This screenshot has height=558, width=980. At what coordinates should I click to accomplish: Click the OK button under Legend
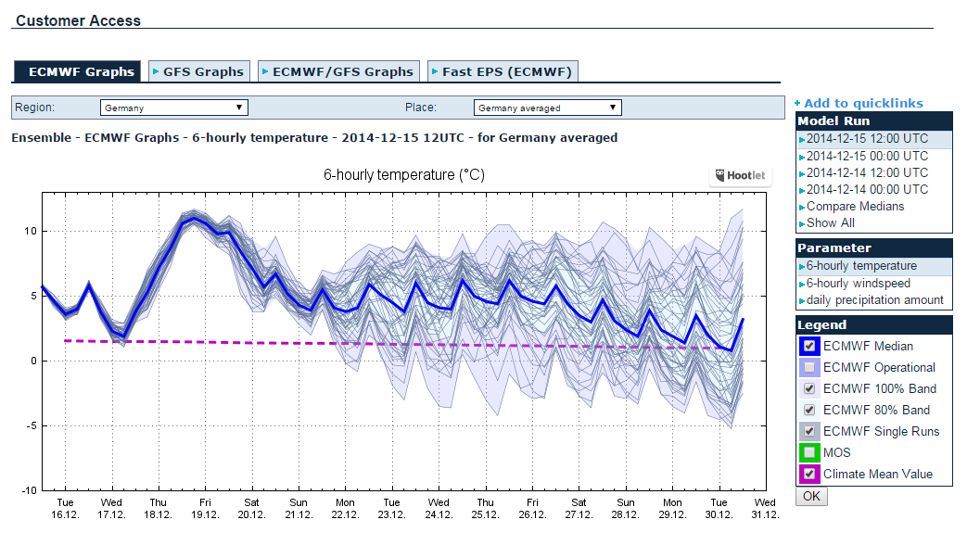point(811,496)
